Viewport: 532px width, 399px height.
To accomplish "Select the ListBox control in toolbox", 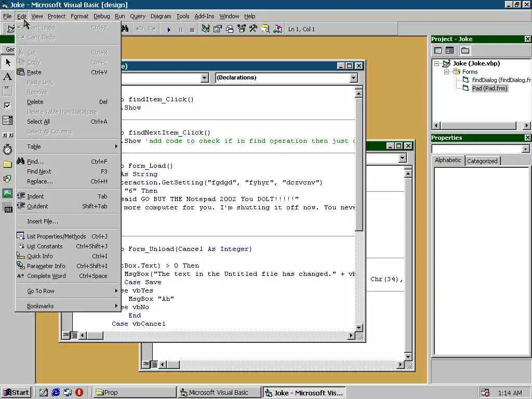I will [x=7, y=120].
